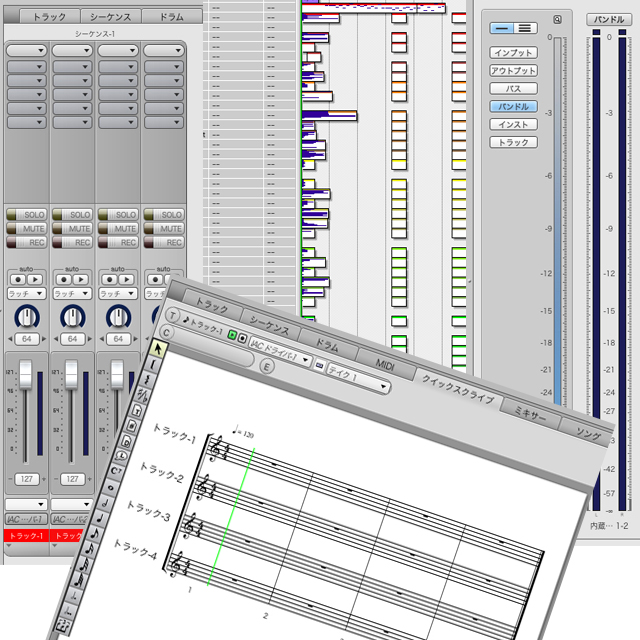
Task: Adjust volume fader on second mixer strip
Action: pyautogui.click(x=71, y=374)
